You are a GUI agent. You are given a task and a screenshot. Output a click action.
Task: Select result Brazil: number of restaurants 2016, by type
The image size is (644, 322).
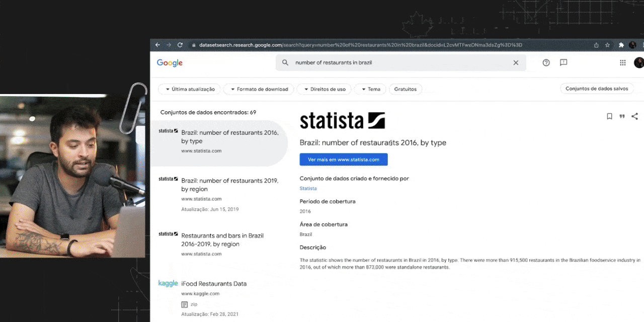click(219, 143)
